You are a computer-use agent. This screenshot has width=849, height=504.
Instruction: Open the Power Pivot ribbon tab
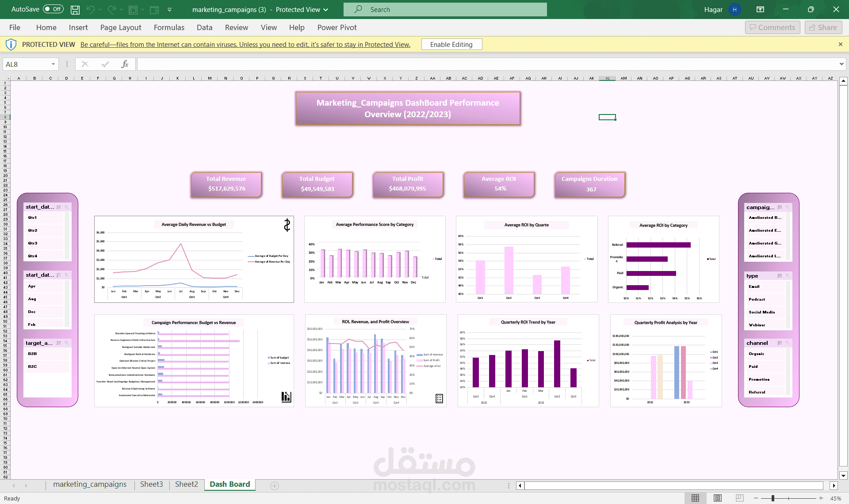[x=337, y=27]
